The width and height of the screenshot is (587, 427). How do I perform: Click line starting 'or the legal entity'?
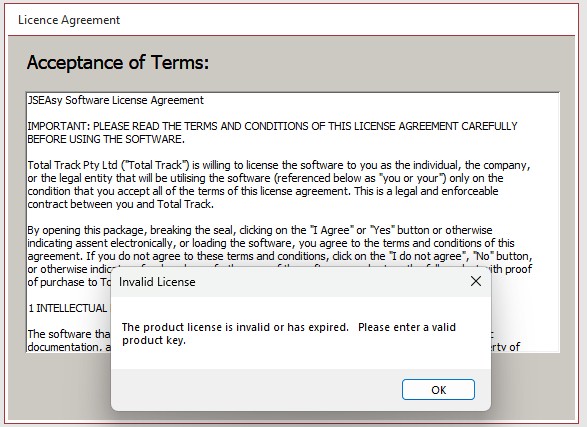(265, 178)
